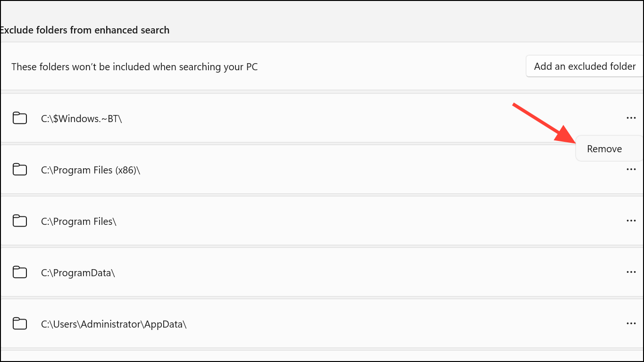
Task: Click the Exclude folders from enhanced search heading
Action: (84, 30)
